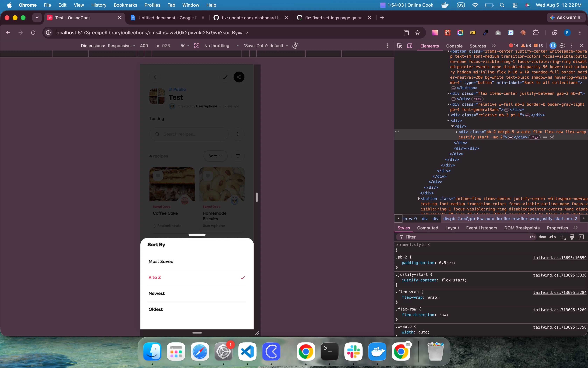Open the three-dot menu beside Search recipes

(x=238, y=134)
